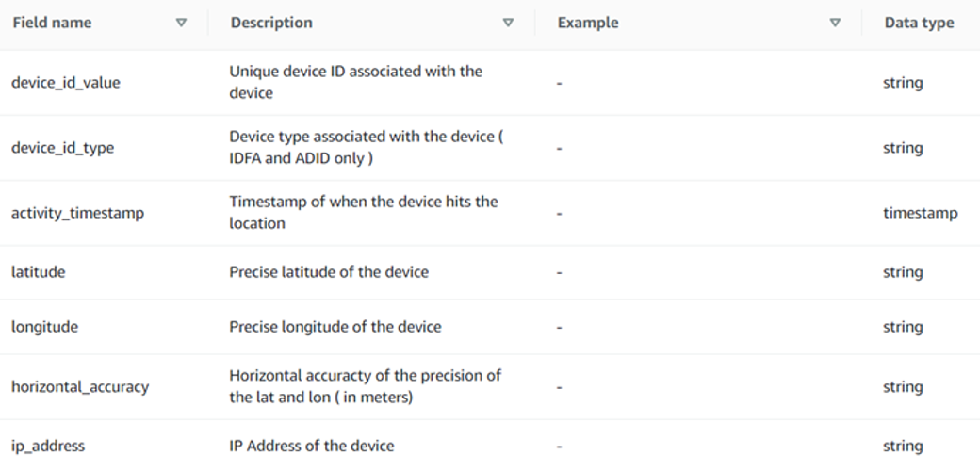The image size is (980, 471).
Task: Click 'IP Address of the device' description
Action: coord(312,446)
